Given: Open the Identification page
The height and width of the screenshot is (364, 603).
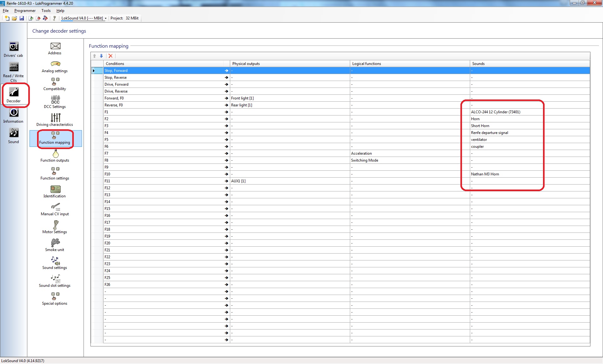Looking at the screenshot, I should pos(55,192).
